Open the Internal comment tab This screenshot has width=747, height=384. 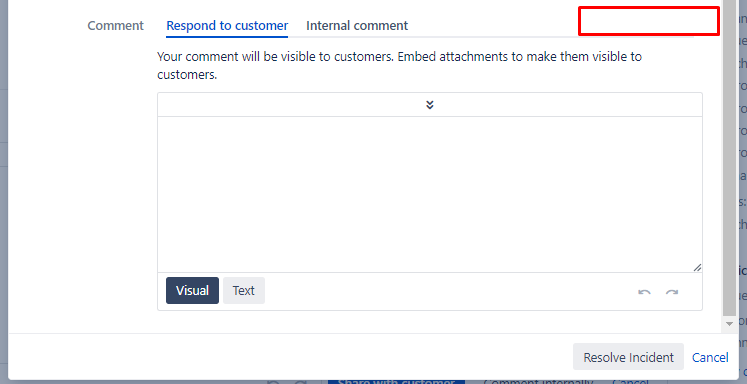357,25
